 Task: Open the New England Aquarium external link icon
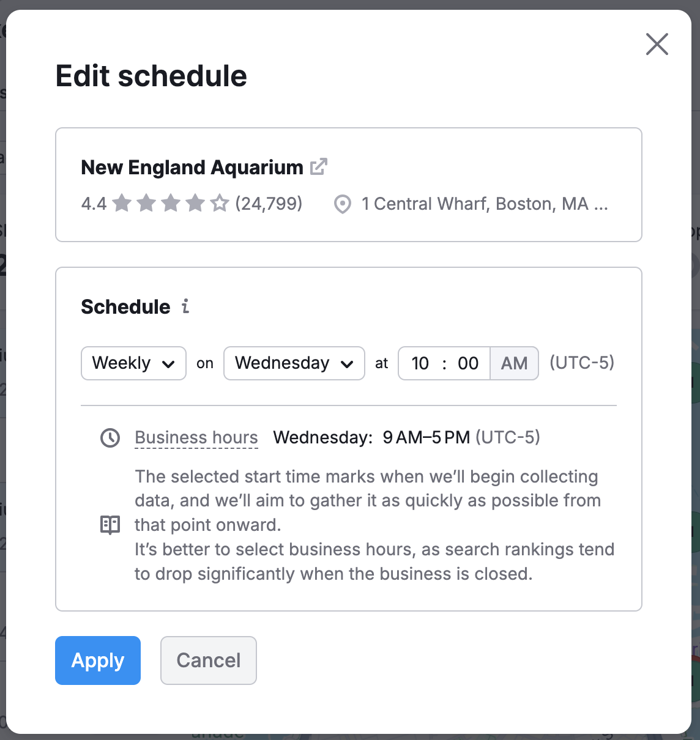coord(319,166)
